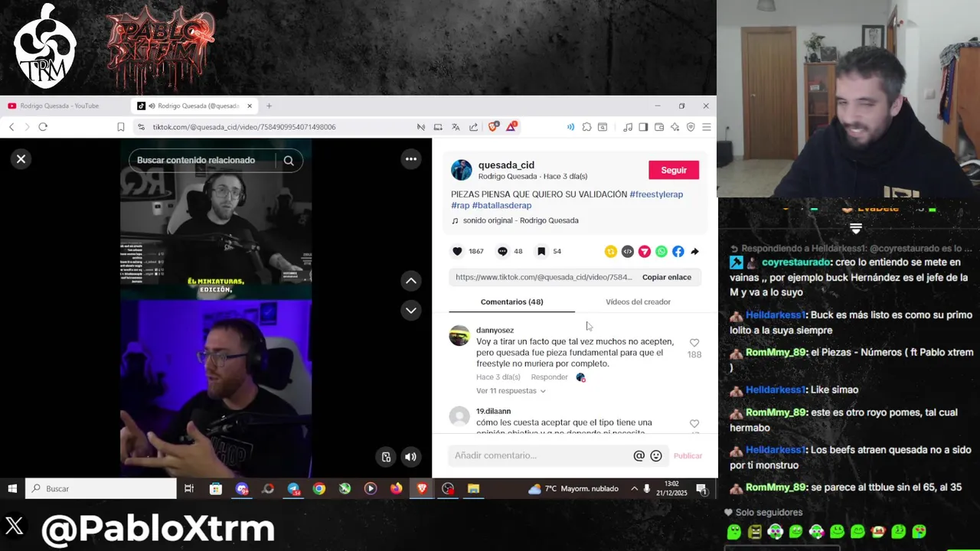Viewport: 980px width, 551px height.
Task: Share via red send icon
Action: pos(644,251)
